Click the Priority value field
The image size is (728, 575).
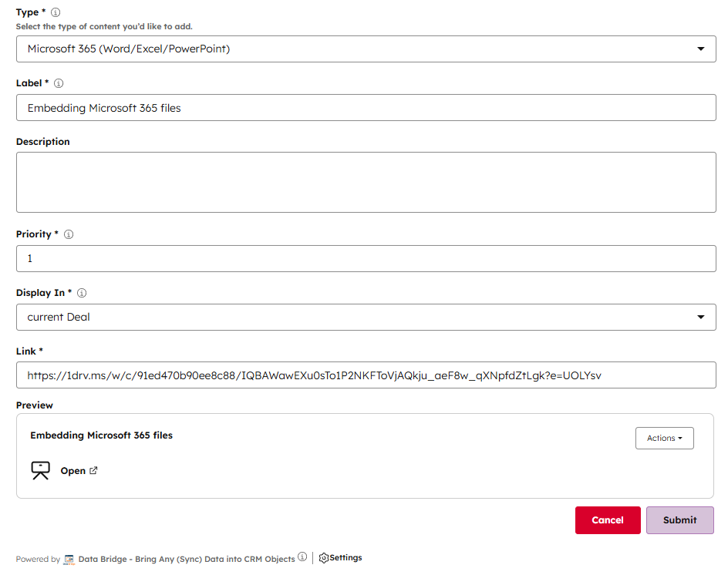[366, 258]
